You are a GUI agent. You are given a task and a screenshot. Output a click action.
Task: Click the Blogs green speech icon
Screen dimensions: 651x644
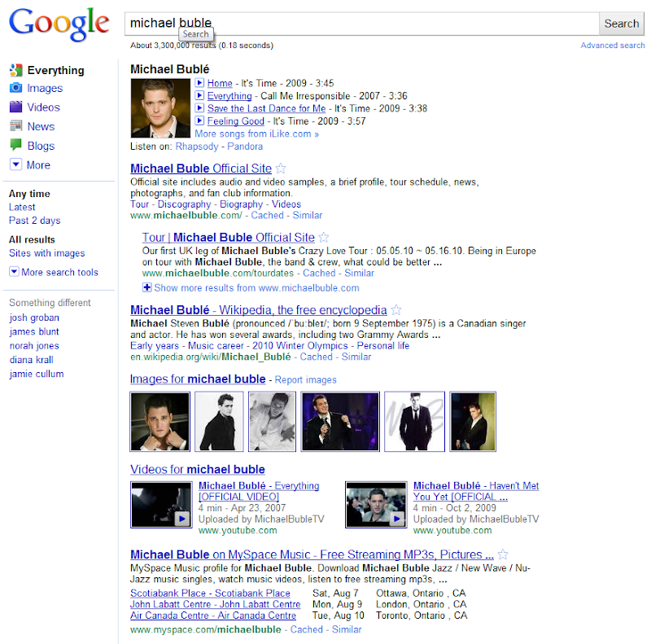point(15,145)
